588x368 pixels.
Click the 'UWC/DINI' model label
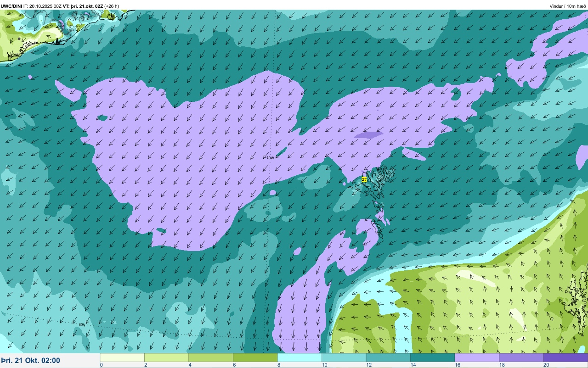(11, 6)
